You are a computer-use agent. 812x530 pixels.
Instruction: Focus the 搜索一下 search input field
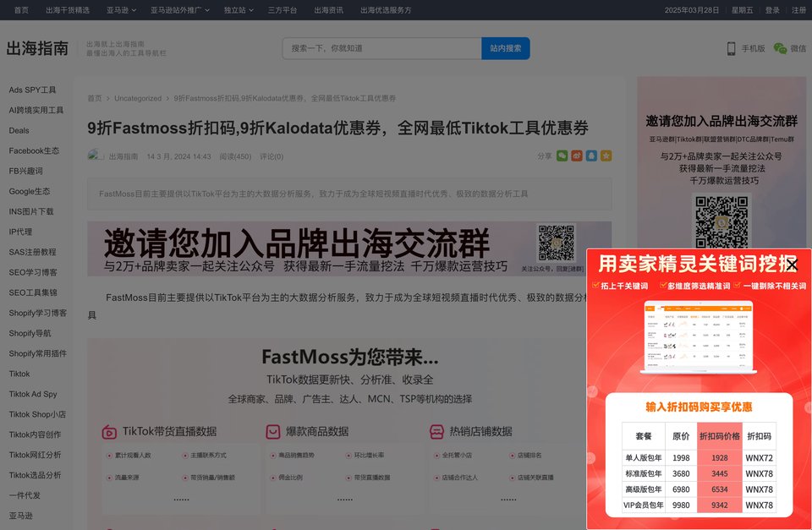pos(381,48)
